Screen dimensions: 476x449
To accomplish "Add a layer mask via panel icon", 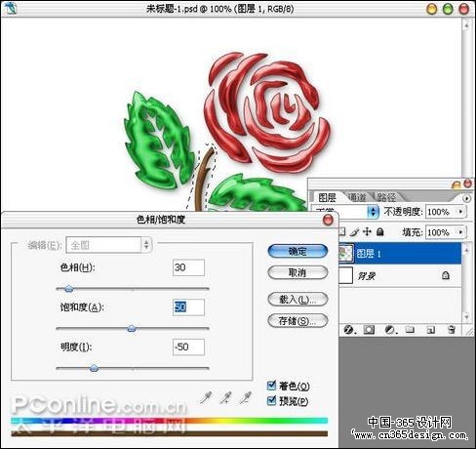I will coord(369,330).
